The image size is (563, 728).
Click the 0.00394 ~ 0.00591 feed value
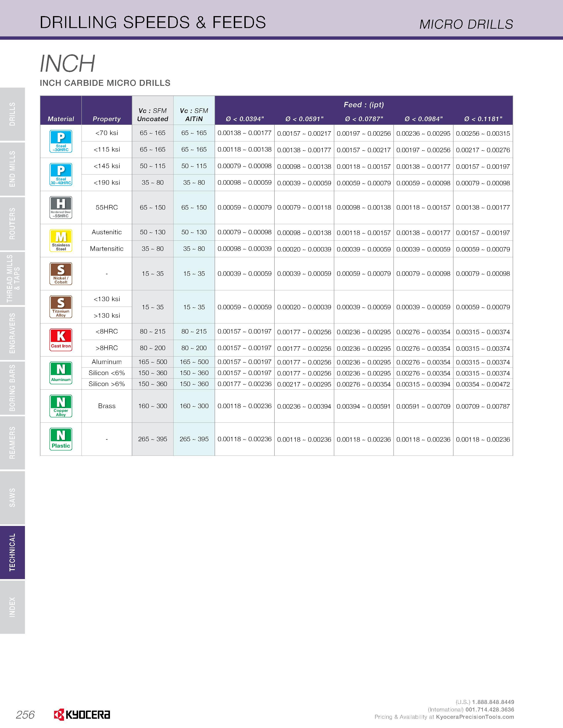(364, 406)
